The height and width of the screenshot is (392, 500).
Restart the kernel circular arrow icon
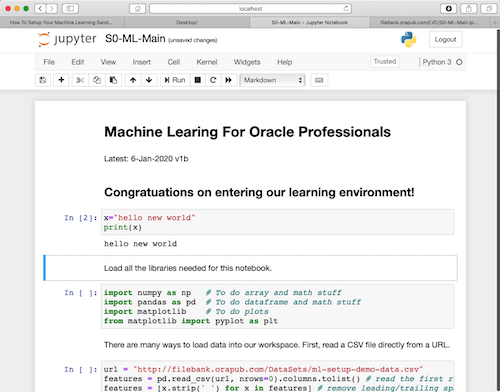[x=213, y=80]
